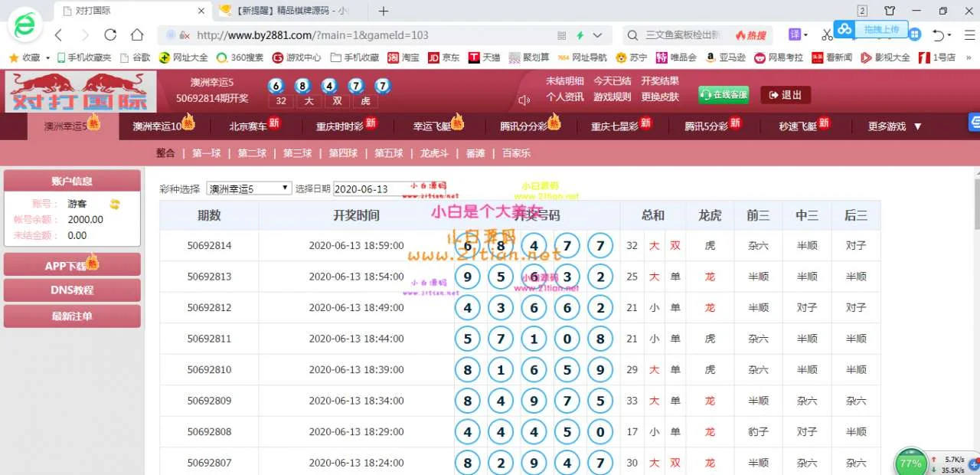Click the 退出 logout button

[x=786, y=95]
